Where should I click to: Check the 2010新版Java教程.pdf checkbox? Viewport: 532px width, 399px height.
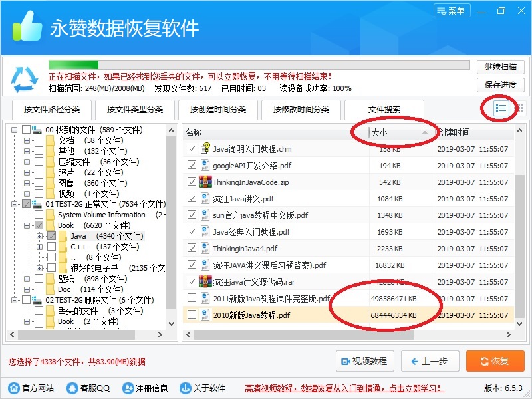192,315
